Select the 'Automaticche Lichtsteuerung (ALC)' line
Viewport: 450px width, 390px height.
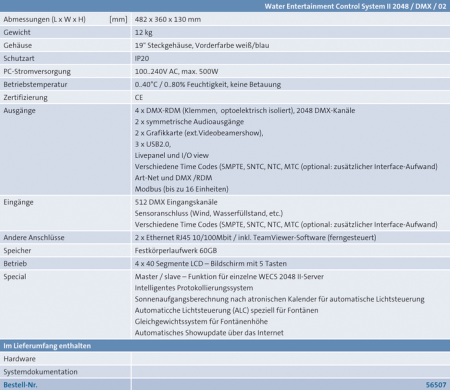tap(226, 310)
